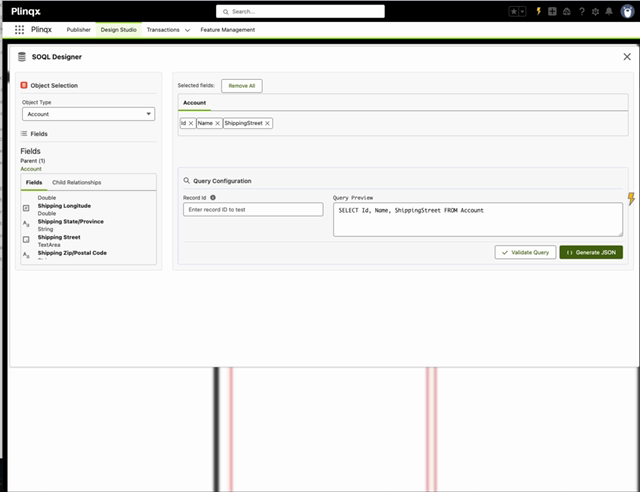Click the Remove All button

tap(242, 86)
